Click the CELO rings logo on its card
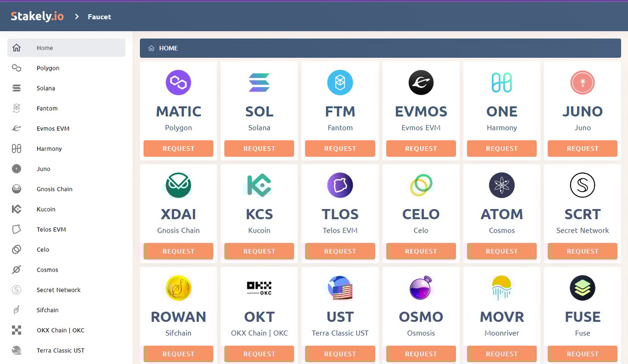Viewport: 628px width, 364px height. 421,185
